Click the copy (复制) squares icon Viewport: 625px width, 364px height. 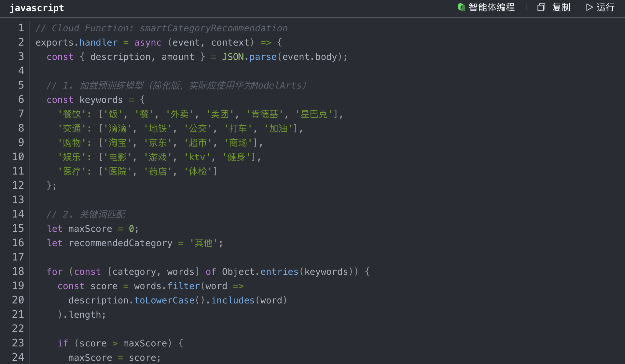(x=541, y=7)
